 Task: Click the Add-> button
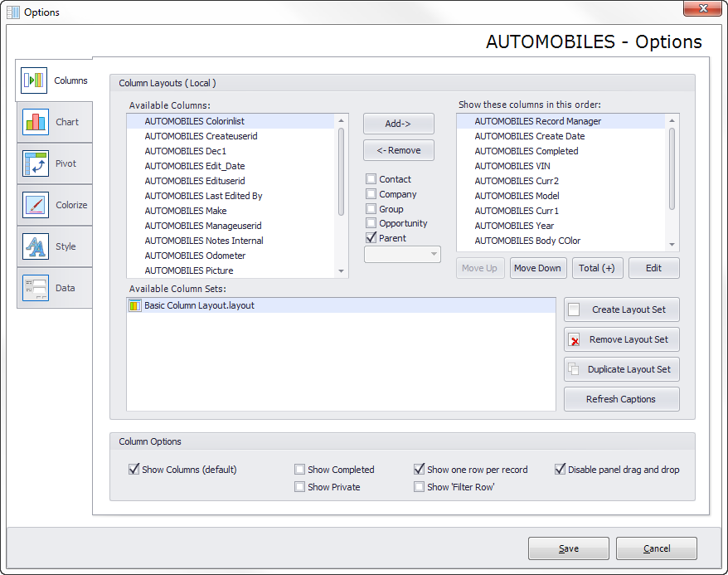(x=398, y=124)
